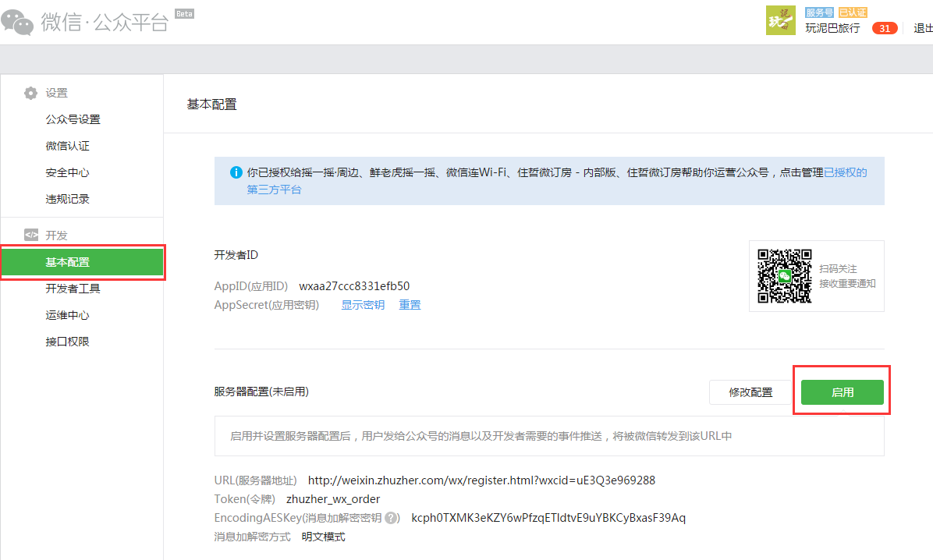Viewport: 933px width, 560px height.
Task: Open 开发者工具 in the sidebar
Action: click(73, 289)
